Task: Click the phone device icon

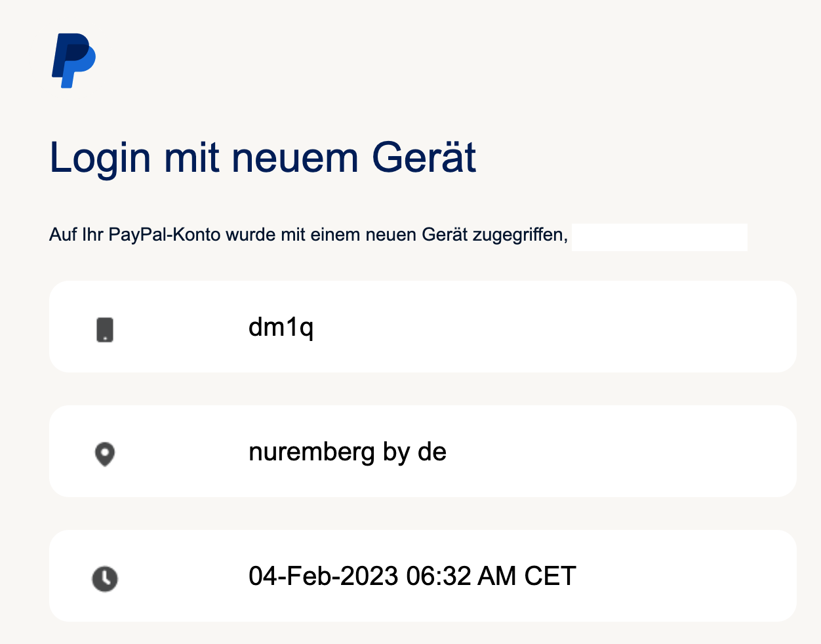Action: [x=105, y=329]
